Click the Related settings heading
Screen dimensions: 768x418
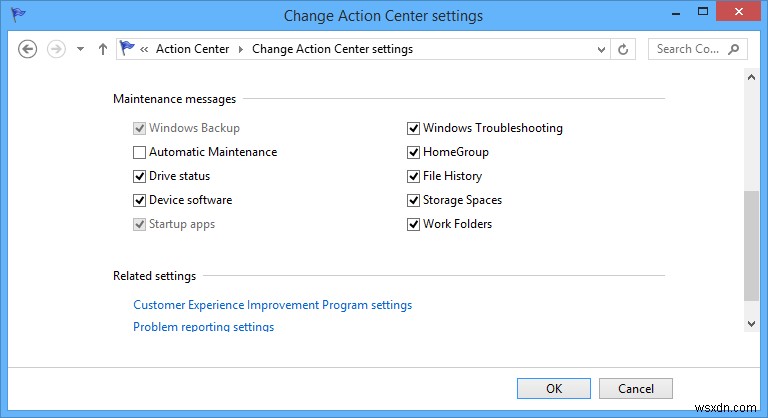coord(154,276)
